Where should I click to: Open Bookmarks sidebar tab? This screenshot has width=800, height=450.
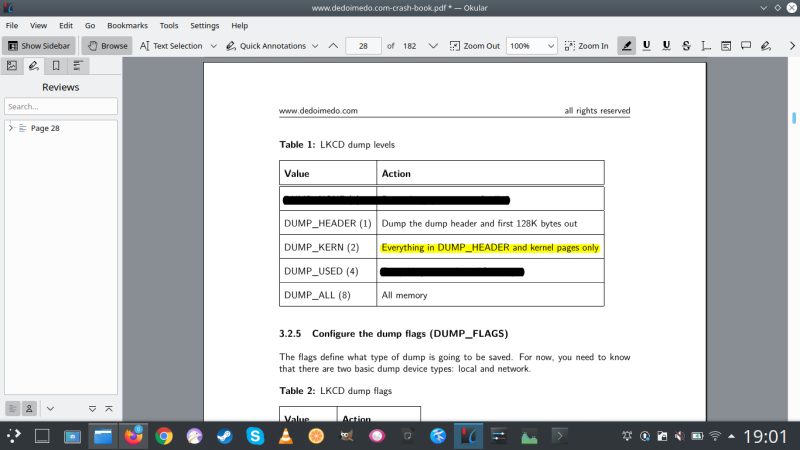coord(56,66)
